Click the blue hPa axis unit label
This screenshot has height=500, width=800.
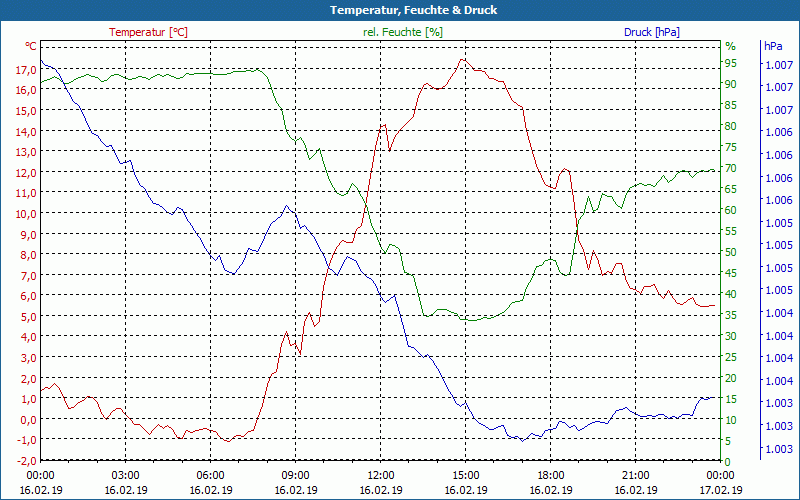click(x=773, y=46)
